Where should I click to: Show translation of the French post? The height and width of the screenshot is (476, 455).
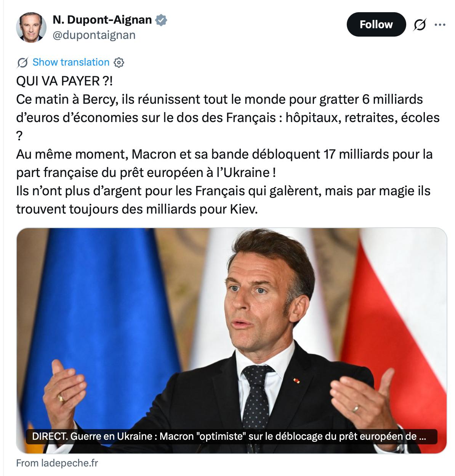[71, 62]
